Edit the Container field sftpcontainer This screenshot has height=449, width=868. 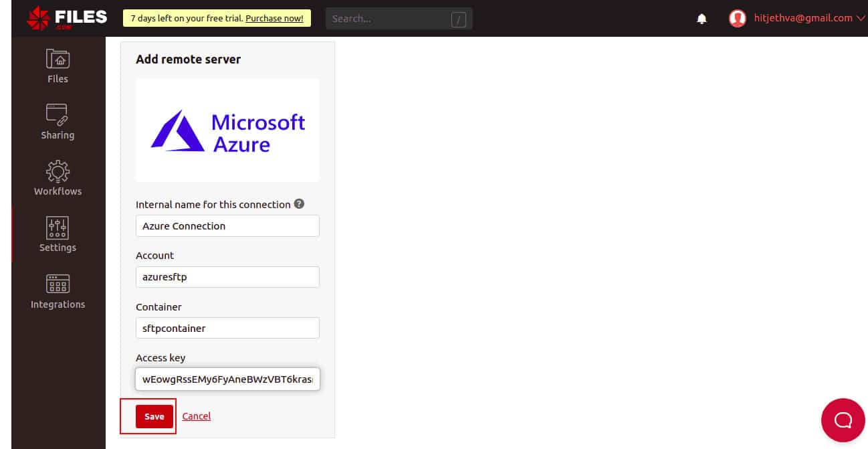(x=227, y=329)
